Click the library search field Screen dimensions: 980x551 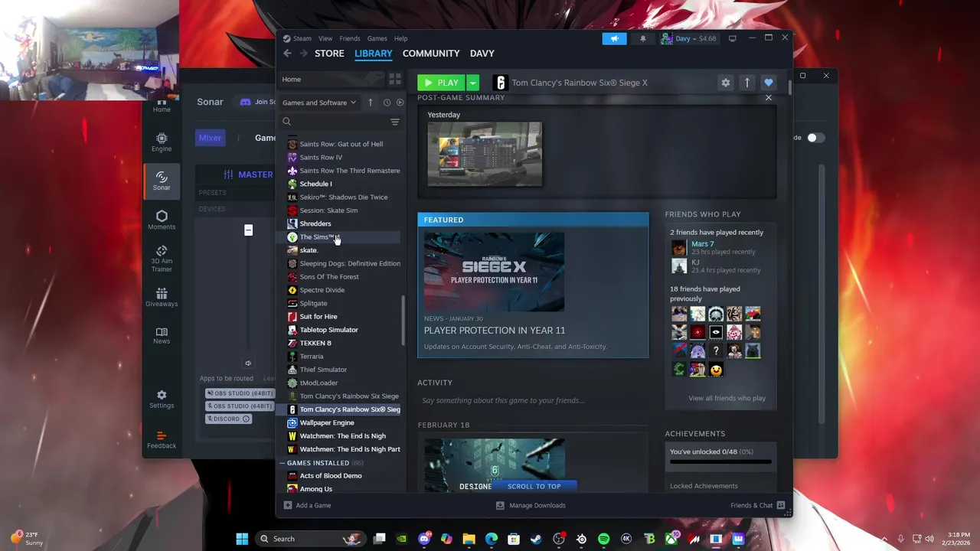click(x=334, y=122)
